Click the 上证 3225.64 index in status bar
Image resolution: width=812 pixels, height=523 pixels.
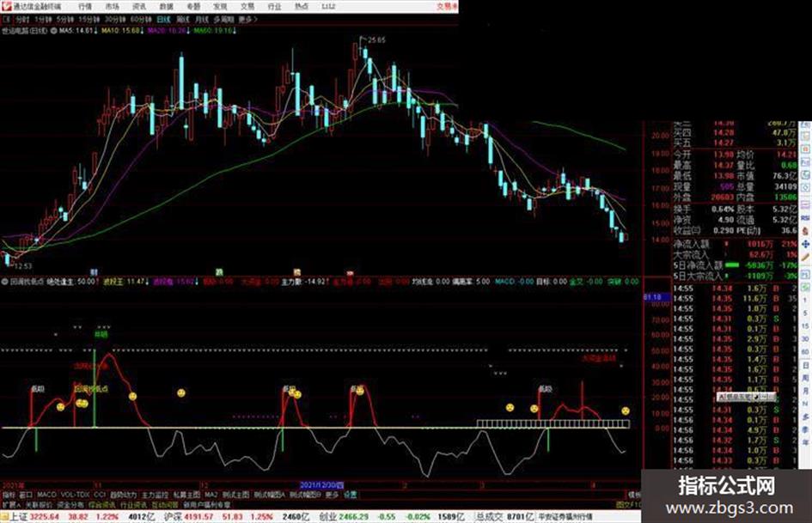[34, 517]
